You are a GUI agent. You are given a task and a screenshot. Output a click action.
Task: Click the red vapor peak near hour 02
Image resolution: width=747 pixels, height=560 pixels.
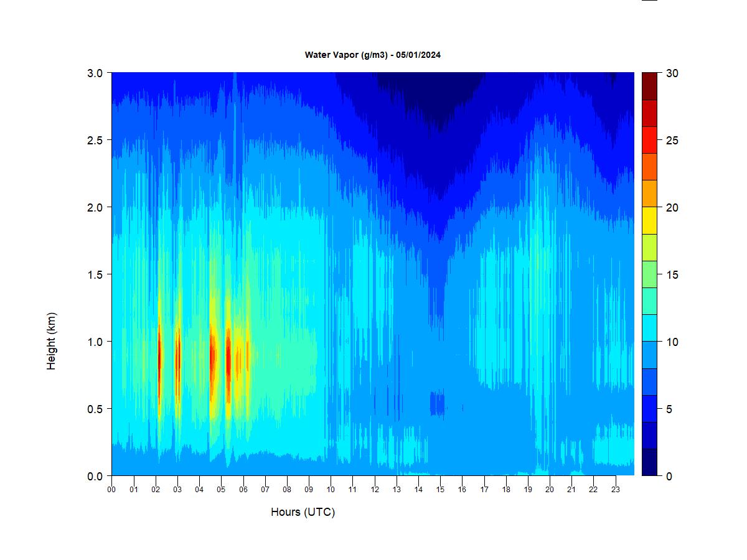[159, 358]
